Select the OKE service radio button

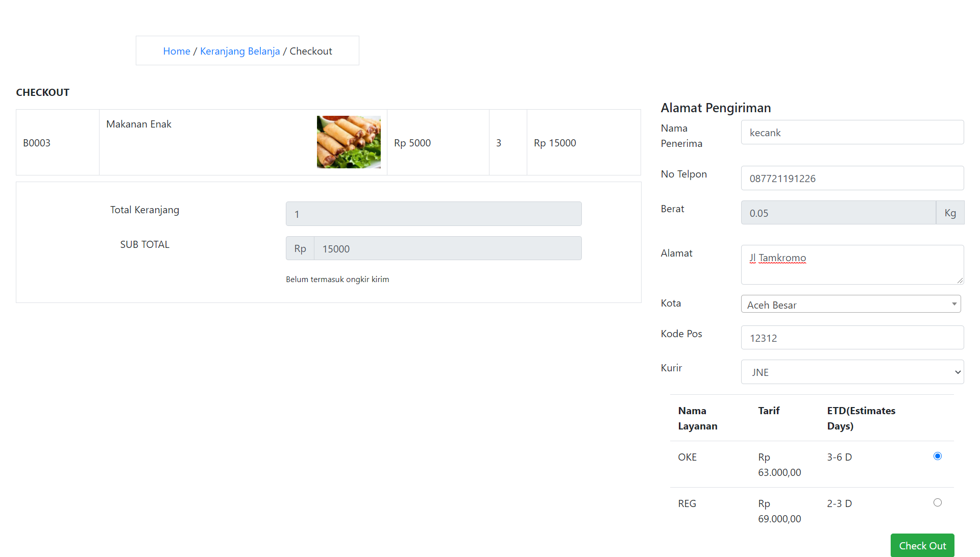(937, 456)
